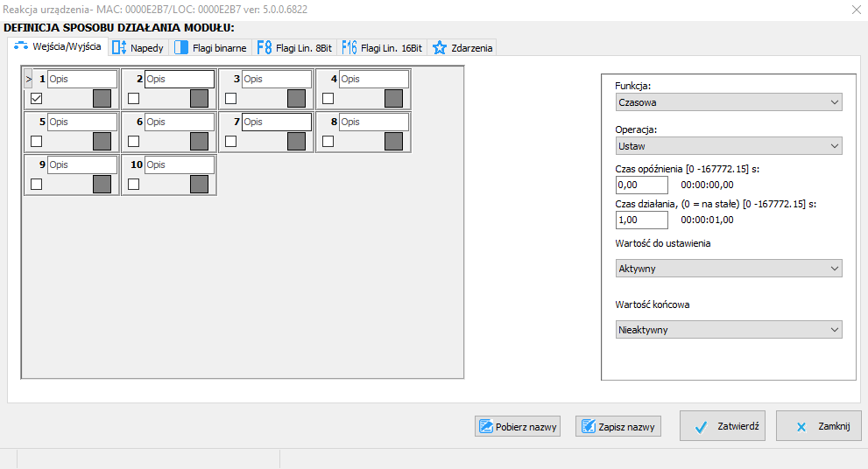
Task: Click the Napędy tab icon
Action: [119, 47]
